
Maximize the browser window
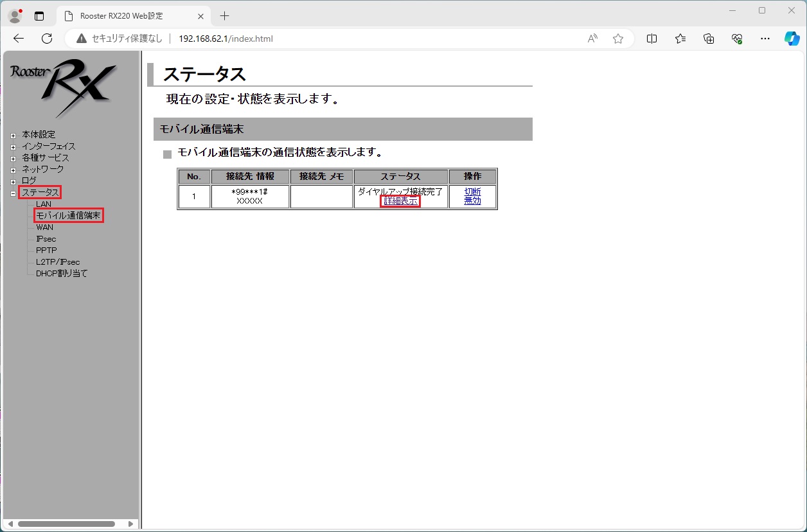coord(762,10)
